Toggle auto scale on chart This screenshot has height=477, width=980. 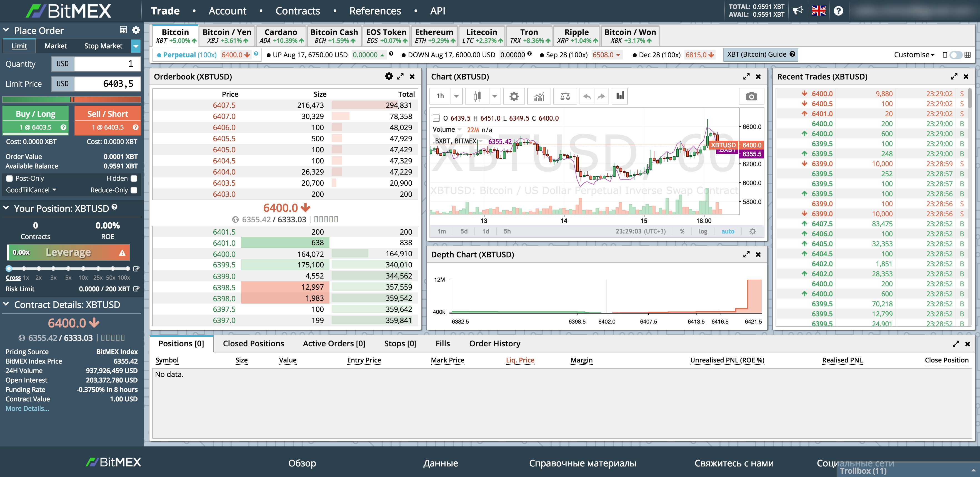pyautogui.click(x=728, y=231)
